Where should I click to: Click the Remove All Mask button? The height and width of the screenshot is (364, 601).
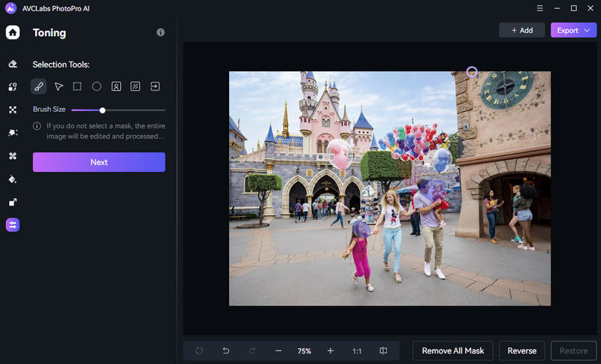coord(453,350)
